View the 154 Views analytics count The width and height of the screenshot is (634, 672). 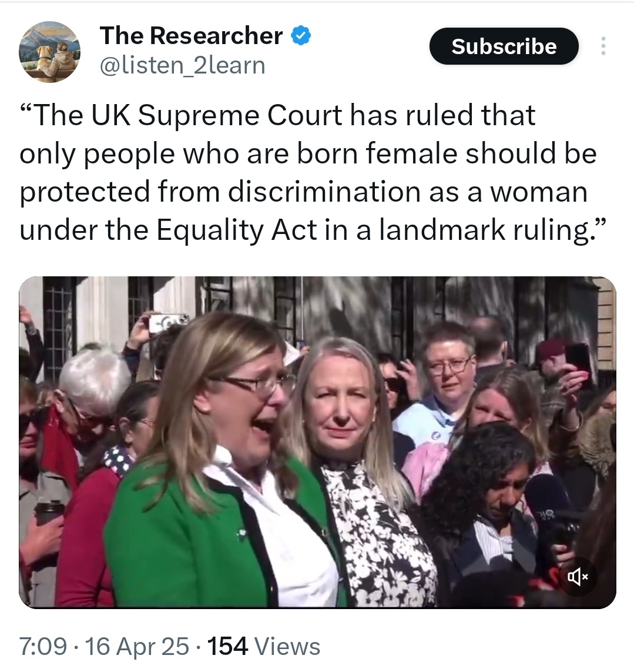[x=264, y=646]
